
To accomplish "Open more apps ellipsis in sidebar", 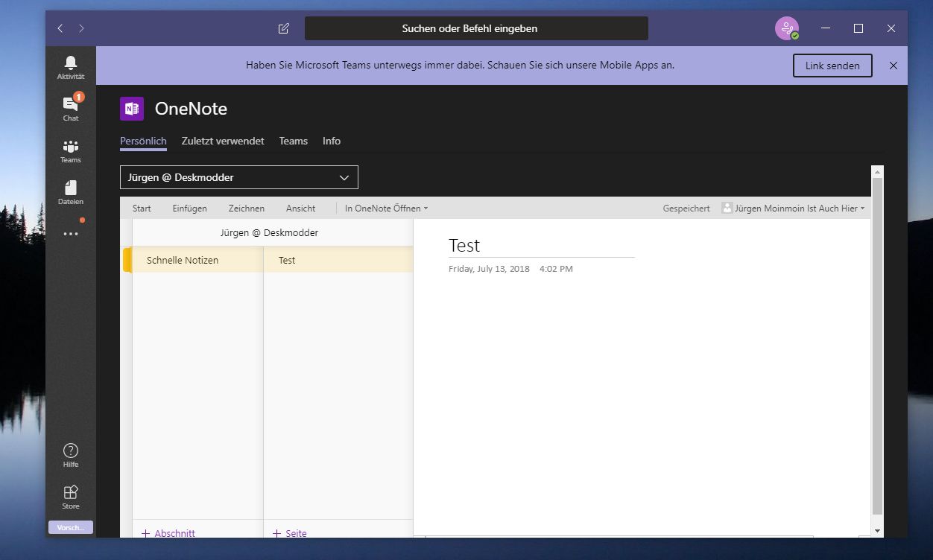I will coord(71,234).
